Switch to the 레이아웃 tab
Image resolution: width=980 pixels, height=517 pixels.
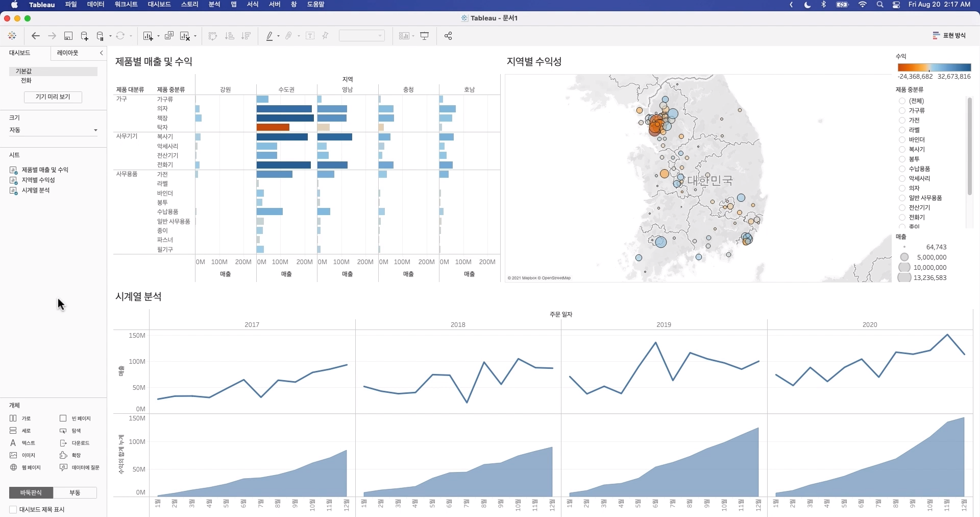[68, 53]
